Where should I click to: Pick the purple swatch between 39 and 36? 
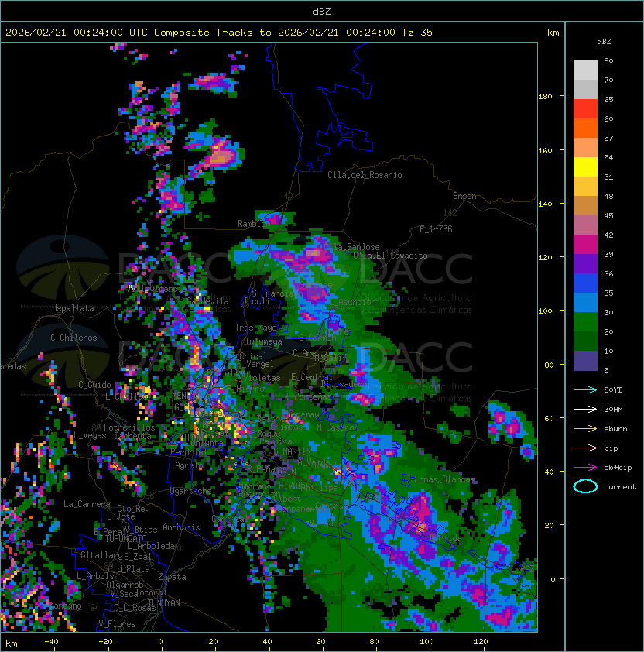click(585, 263)
